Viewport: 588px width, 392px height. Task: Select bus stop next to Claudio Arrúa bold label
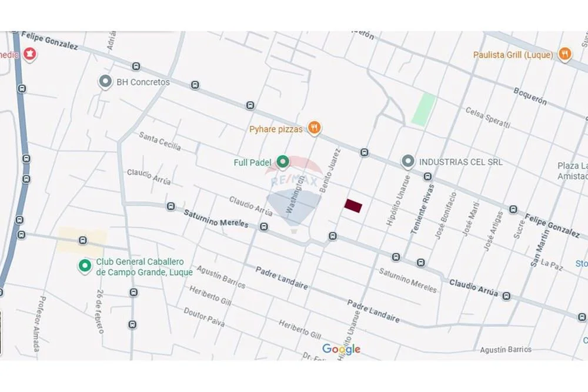507,296
